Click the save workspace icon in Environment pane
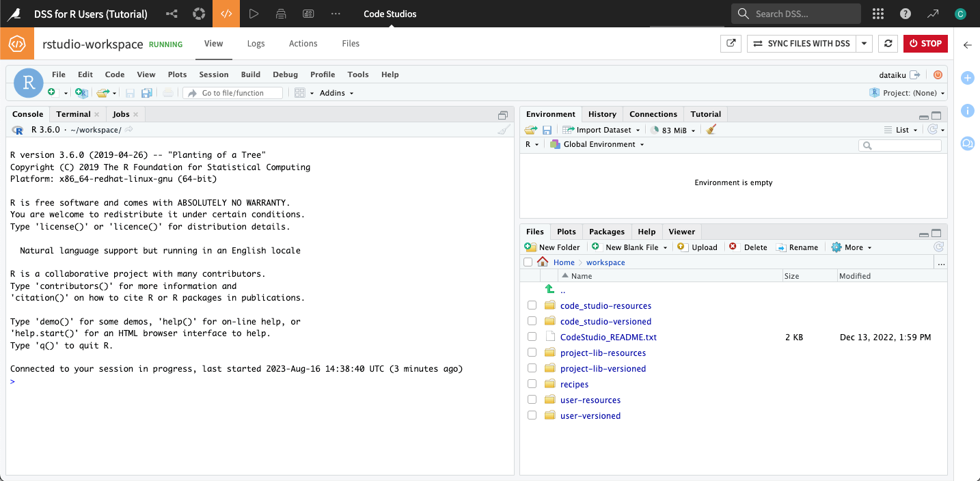 pos(547,130)
